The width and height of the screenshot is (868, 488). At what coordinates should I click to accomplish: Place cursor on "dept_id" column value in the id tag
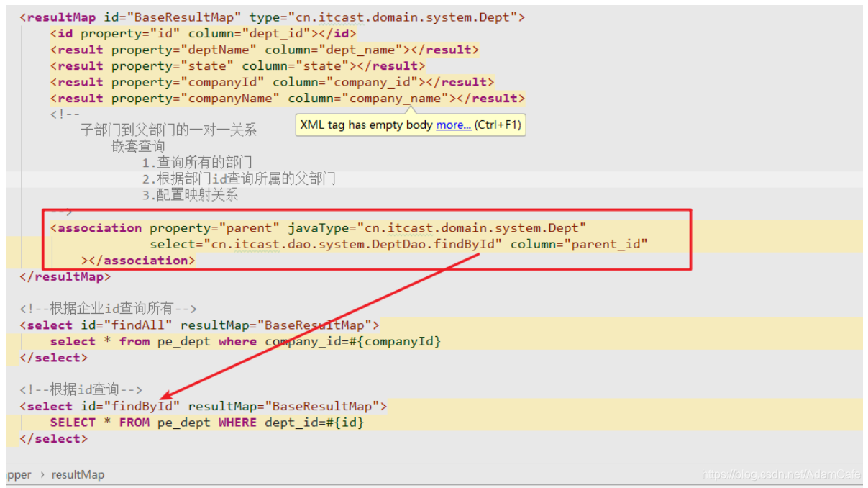coord(277,33)
